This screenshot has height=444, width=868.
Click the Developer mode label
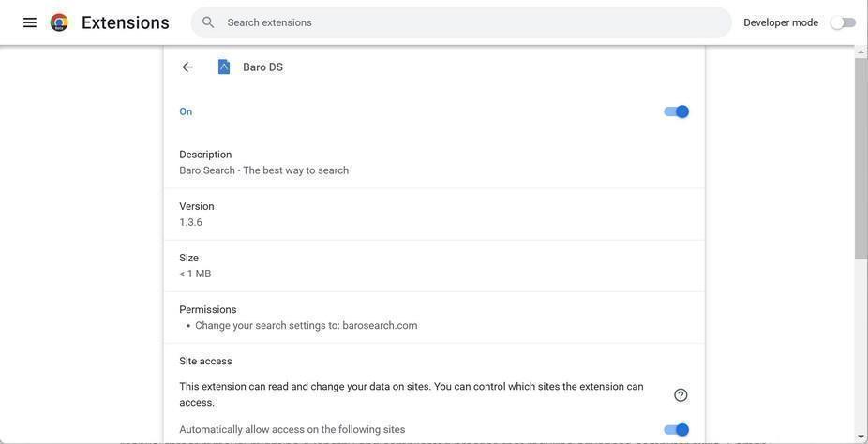[781, 22]
